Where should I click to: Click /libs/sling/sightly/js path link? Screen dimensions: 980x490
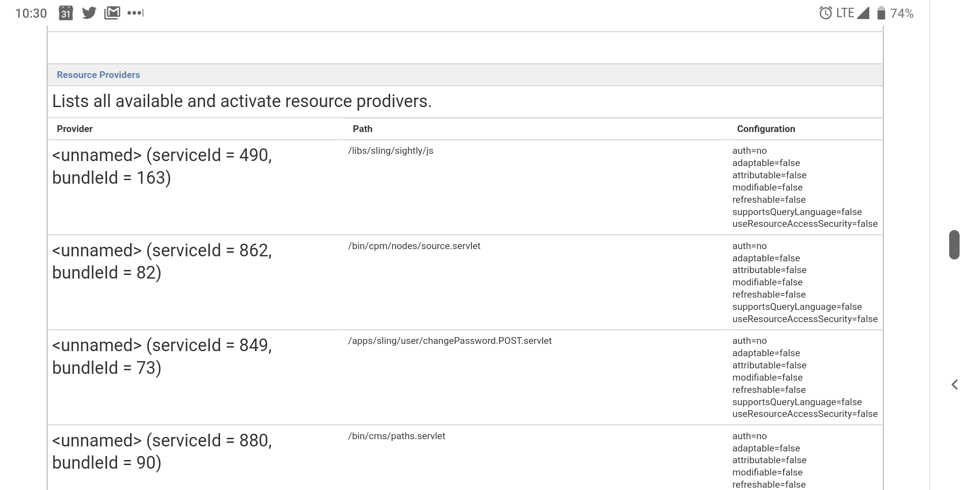389,151
